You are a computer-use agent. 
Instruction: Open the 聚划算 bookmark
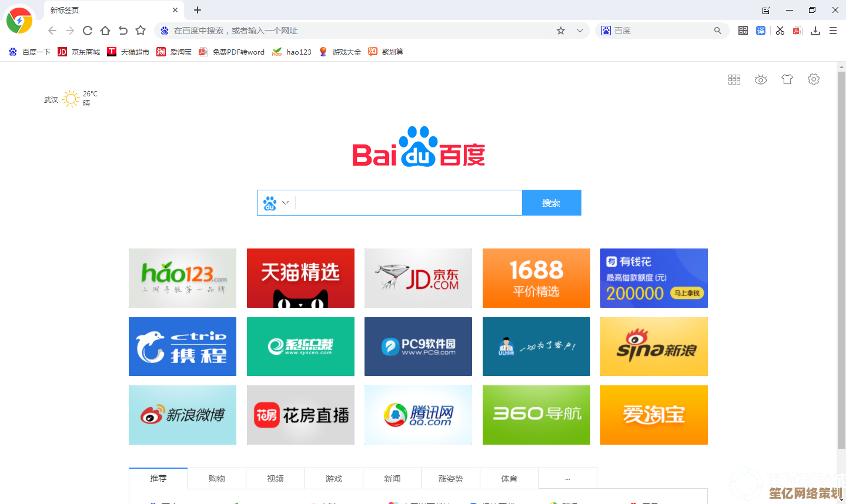pos(386,52)
